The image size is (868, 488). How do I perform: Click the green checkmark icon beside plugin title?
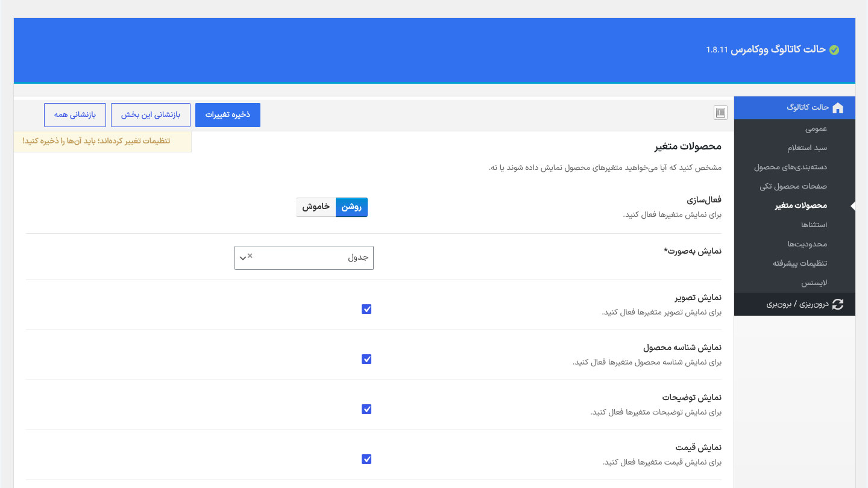click(x=834, y=50)
